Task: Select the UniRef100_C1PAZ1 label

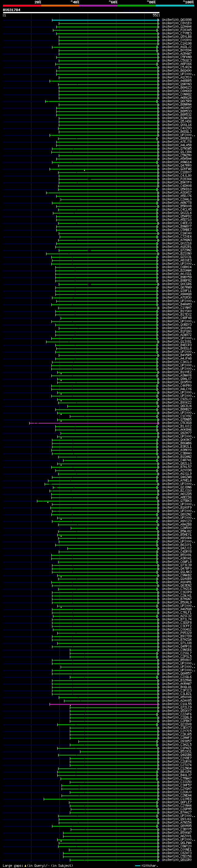Action: coord(177,748)
